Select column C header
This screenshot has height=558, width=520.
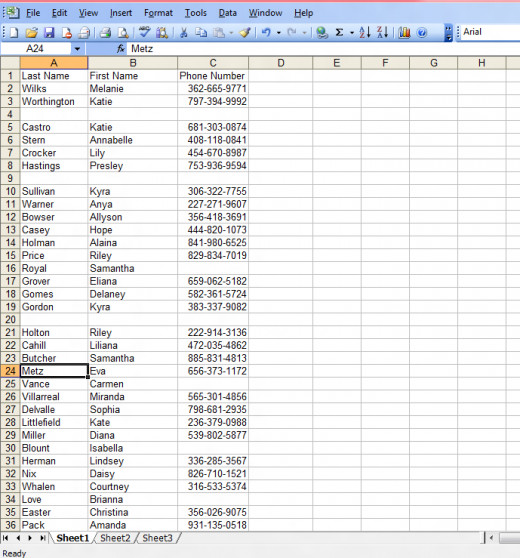click(x=213, y=63)
